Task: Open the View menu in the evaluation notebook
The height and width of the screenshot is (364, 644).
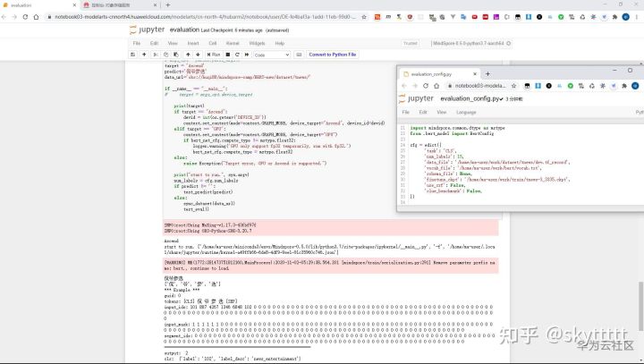Action: pos(173,43)
